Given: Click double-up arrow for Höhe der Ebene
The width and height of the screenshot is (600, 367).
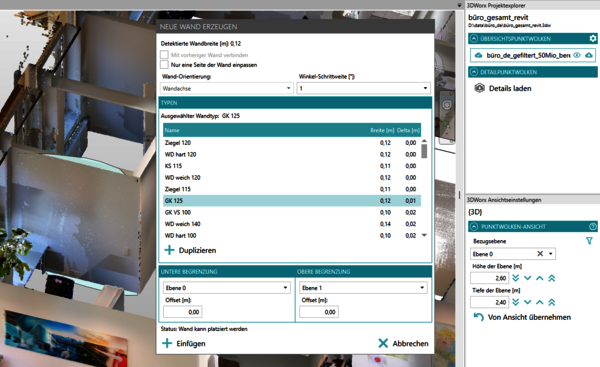Looking at the screenshot, I should [551, 278].
